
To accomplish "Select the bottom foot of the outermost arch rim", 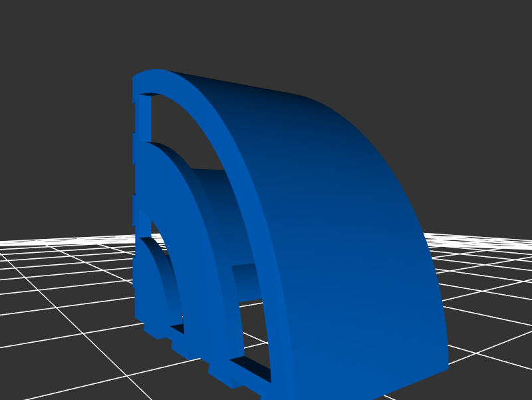I will point(281,389).
